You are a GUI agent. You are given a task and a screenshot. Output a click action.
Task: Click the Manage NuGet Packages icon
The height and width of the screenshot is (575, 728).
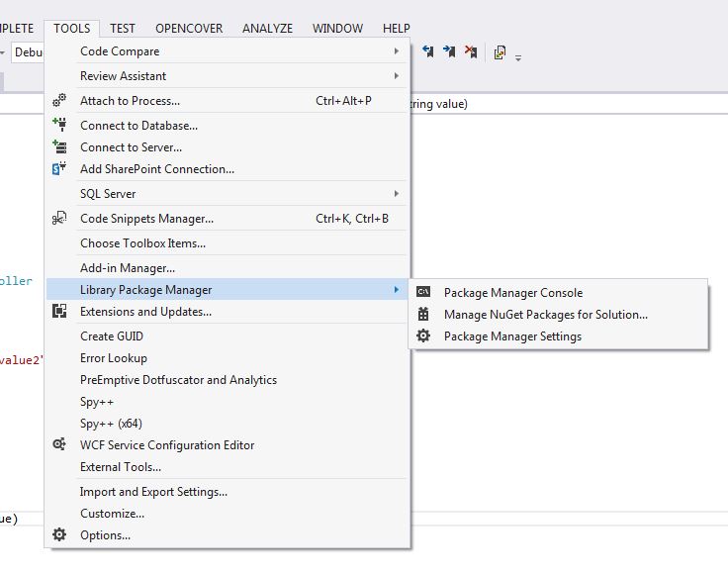coord(423,314)
